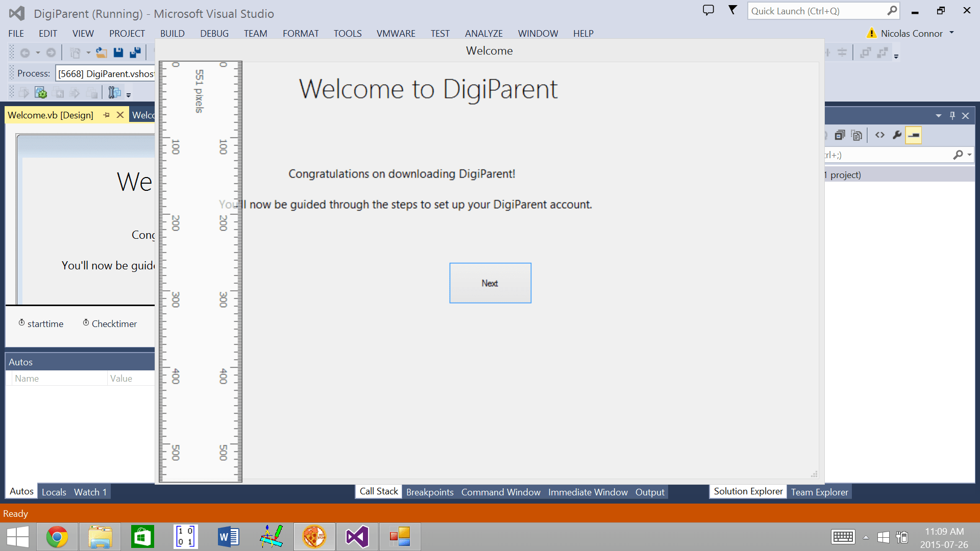Click the notifications filter flag icon
This screenshot has width=980, height=551.
point(732,10)
